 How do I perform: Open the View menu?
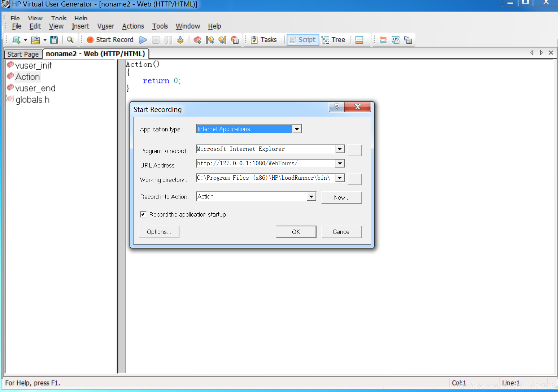coord(56,26)
